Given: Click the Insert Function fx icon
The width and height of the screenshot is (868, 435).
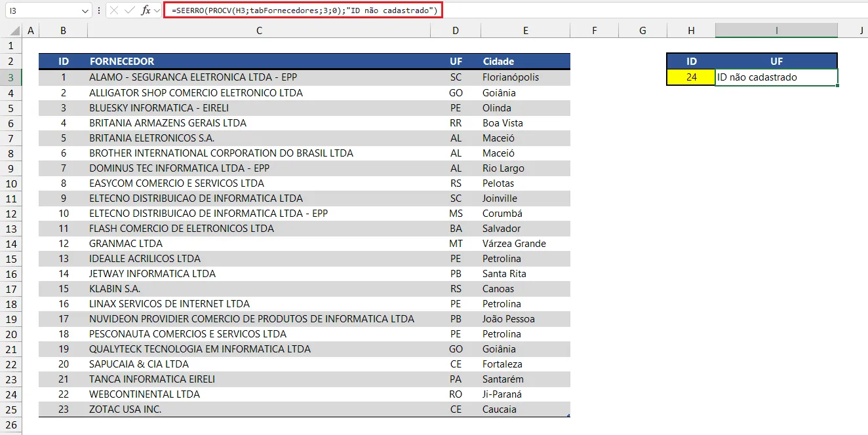Looking at the screenshot, I should (x=146, y=10).
